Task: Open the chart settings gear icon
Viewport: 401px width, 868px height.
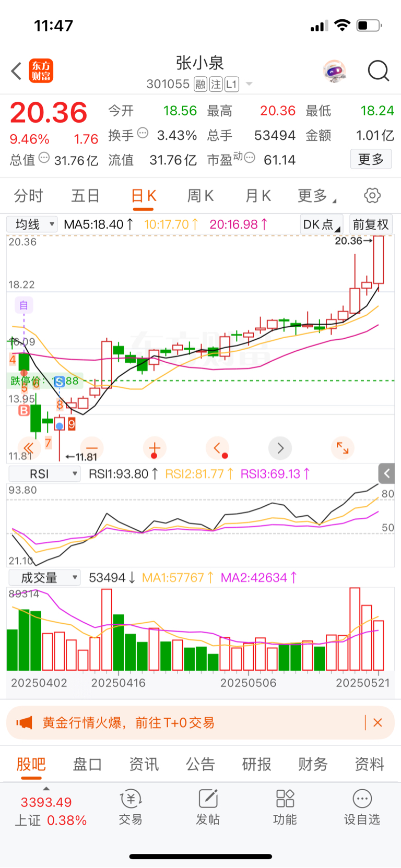Action: pyautogui.click(x=372, y=196)
